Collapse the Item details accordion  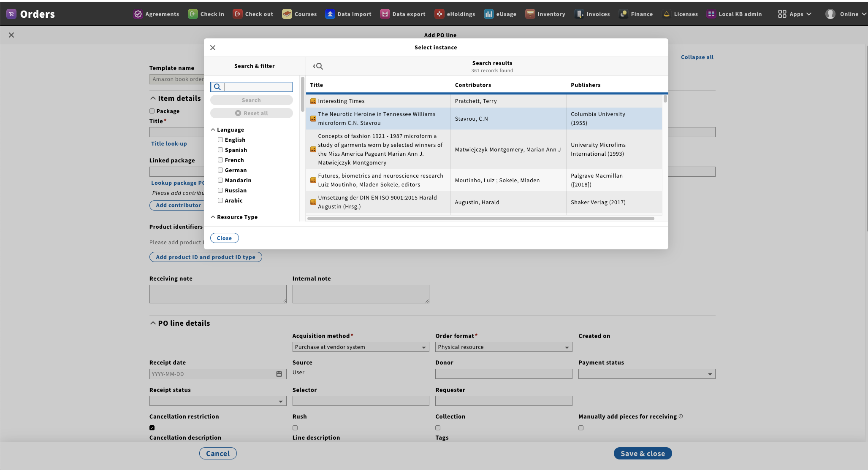(x=176, y=98)
